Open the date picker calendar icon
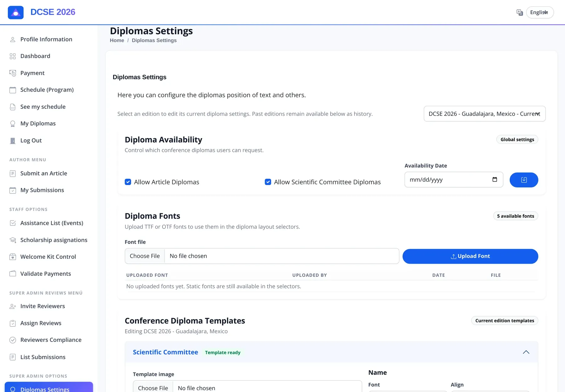The height and width of the screenshot is (392, 565). click(495, 180)
